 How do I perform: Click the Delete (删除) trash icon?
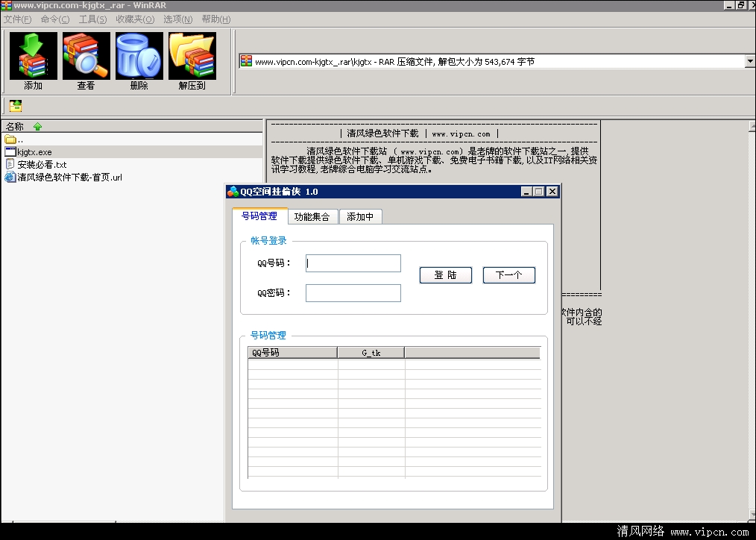click(139, 56)
